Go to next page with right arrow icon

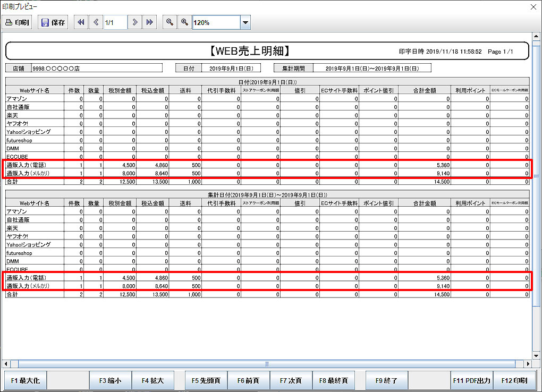tap(135, 22)
